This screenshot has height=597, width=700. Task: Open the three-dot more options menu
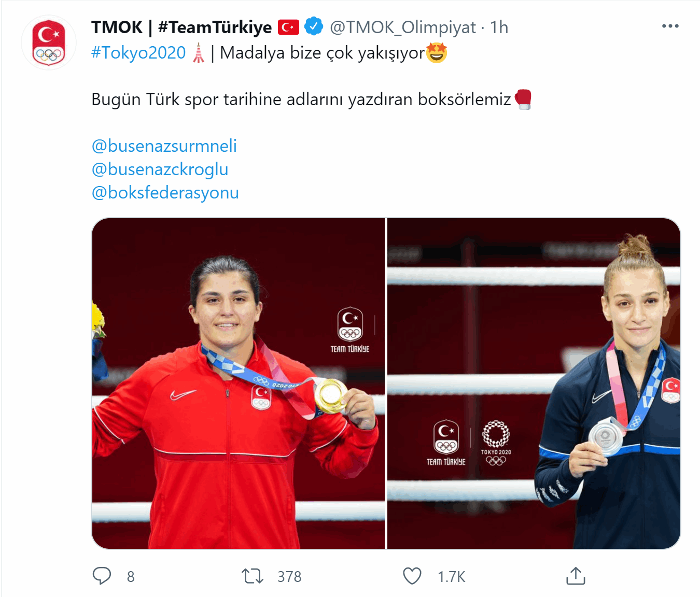pos(670,26)
